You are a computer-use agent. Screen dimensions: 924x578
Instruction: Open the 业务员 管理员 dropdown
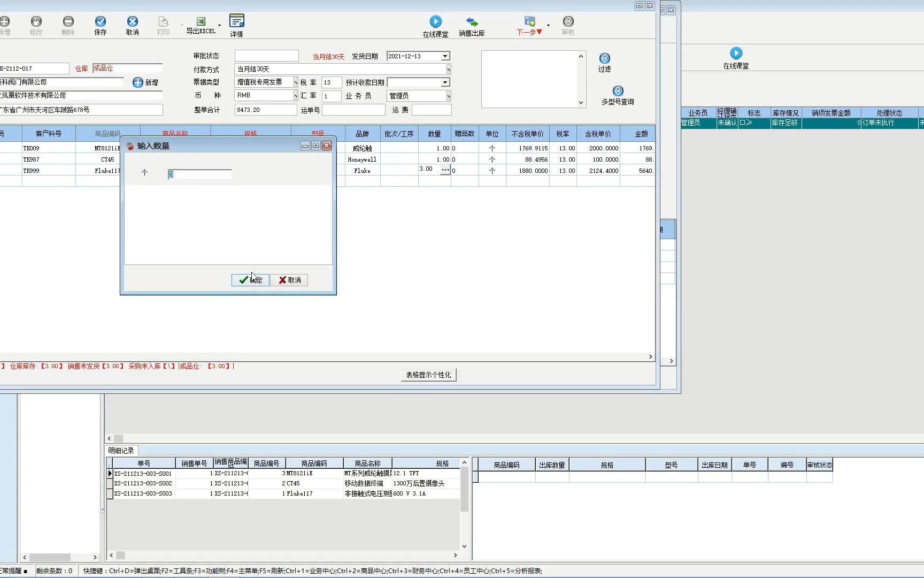[448, 96]
